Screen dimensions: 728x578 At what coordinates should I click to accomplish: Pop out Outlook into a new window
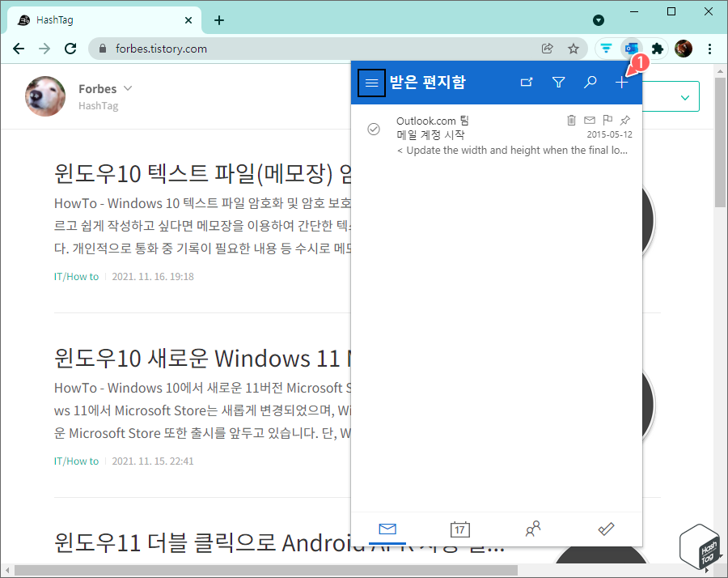coord(527,83)
